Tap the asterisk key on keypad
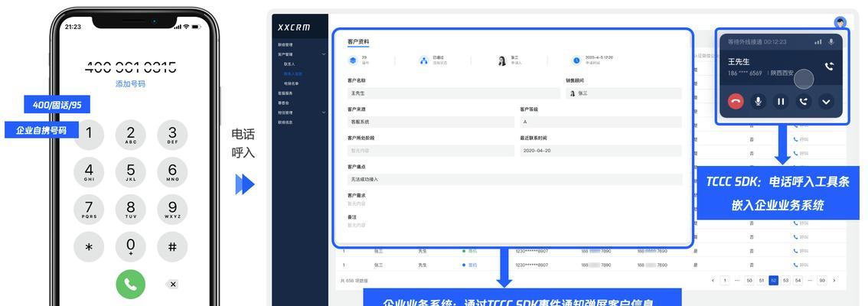 pos(89,247)
